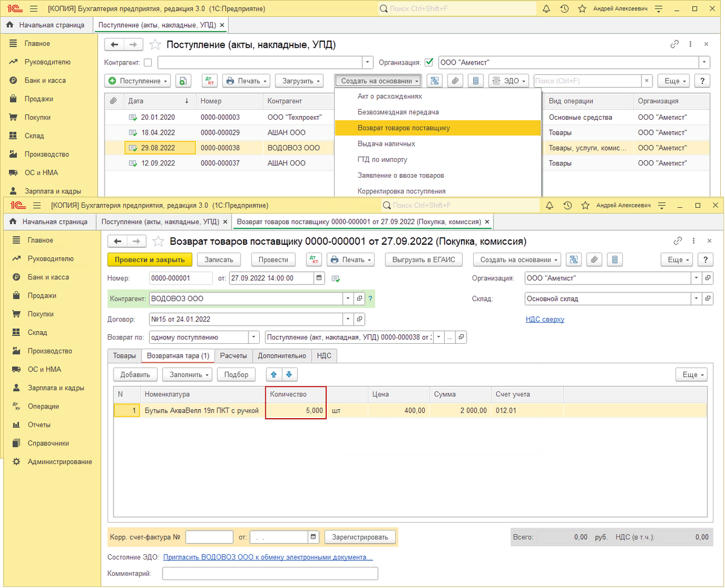
Task: Go back using the left arrow in the Поступление list window
Action: coord(114,45)
